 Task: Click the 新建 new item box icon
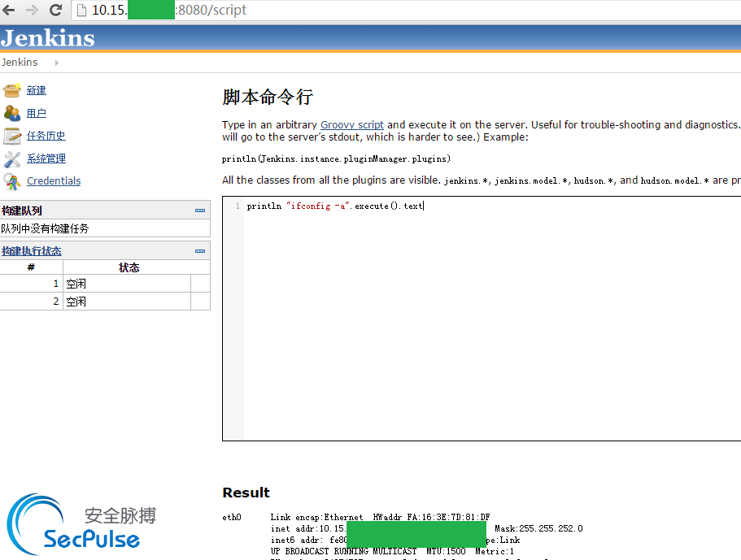pyautogui.click(x=12, y=89)
